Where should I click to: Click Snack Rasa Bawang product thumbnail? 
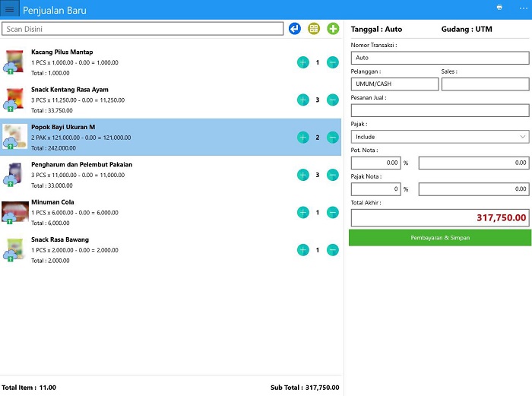pyautogui.click(x=14, y=249)
